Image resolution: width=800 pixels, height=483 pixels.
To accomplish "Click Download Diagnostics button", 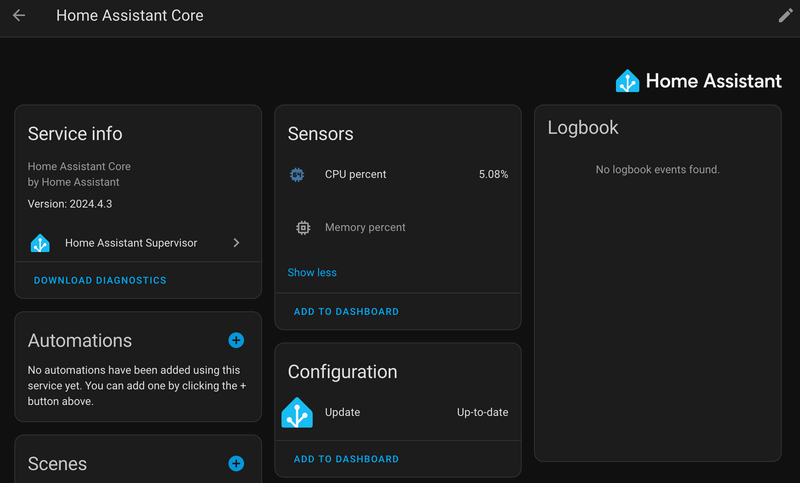I will coord(100,281).
